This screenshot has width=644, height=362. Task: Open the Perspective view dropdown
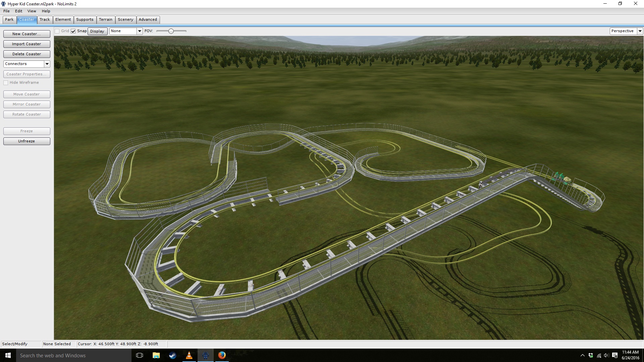point(640,31)
